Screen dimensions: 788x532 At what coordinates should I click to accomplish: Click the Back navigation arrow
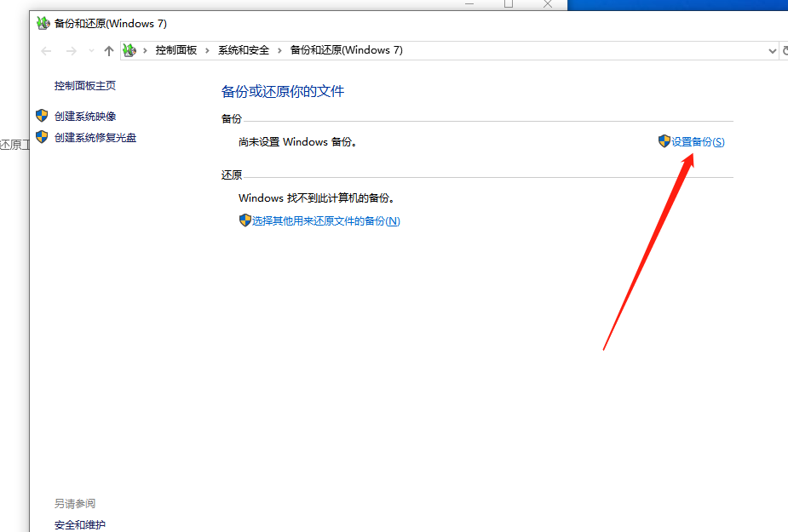tap(46, 50)
